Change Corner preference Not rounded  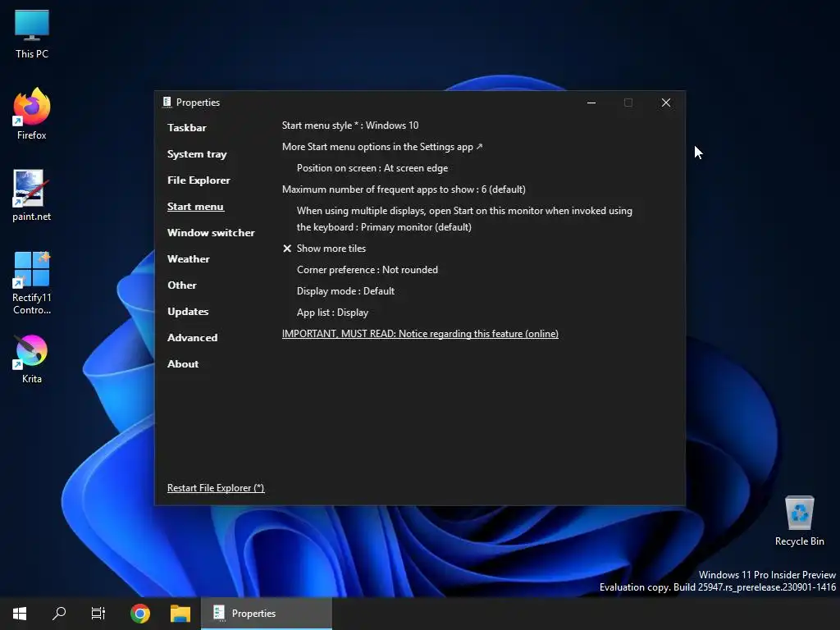click(367, 270)
